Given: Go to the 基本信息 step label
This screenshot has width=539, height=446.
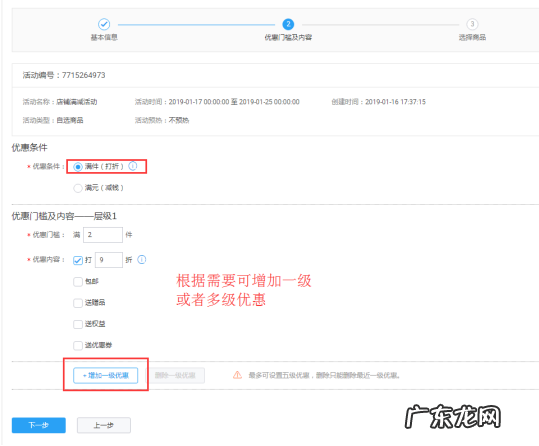Looking at the screenshot, I should (104, 37).
